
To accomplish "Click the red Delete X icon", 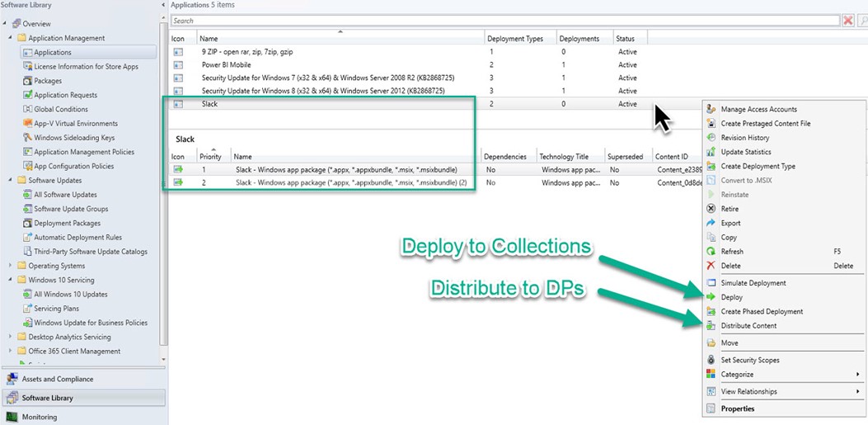I will 711,266.
